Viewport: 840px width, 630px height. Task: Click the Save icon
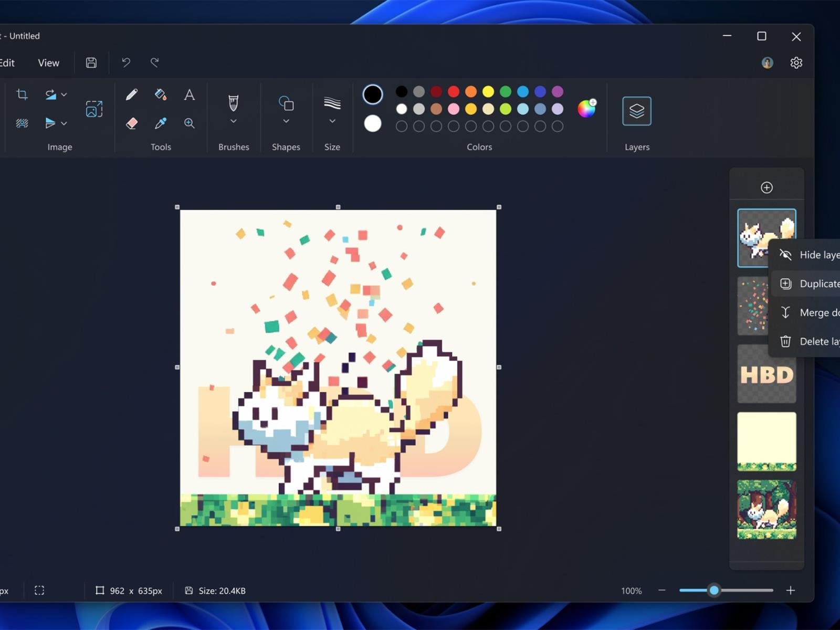(x=91, y=62)
